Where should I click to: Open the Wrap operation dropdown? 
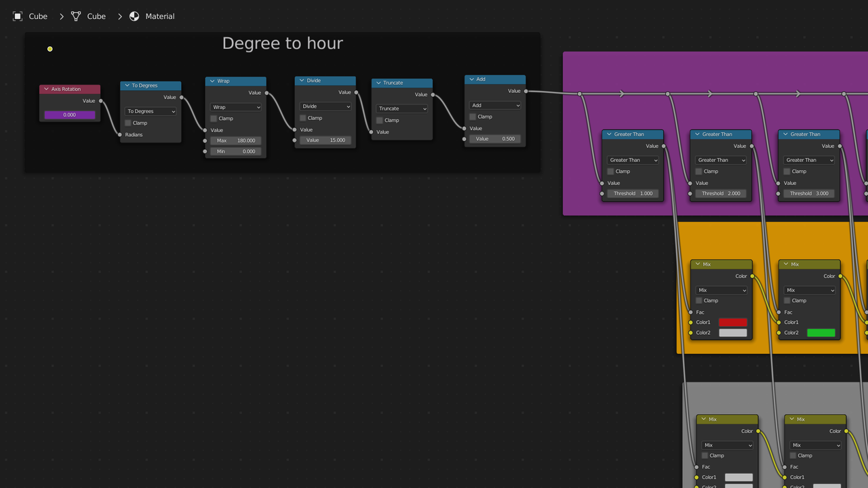[x=236, y=107]
